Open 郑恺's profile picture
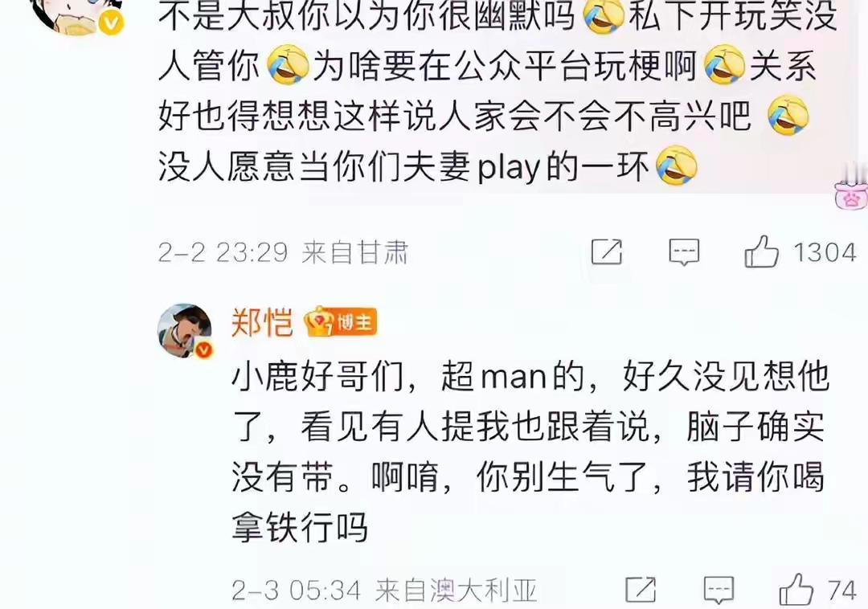The height and width of the screenshot is (609, 868). pos(185,330)
